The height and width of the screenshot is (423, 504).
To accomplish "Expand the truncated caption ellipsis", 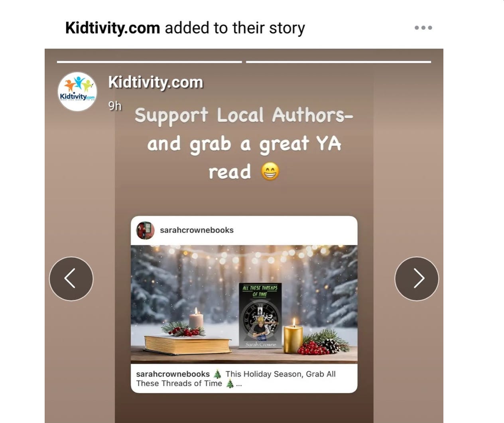I will tap(239, 384).
